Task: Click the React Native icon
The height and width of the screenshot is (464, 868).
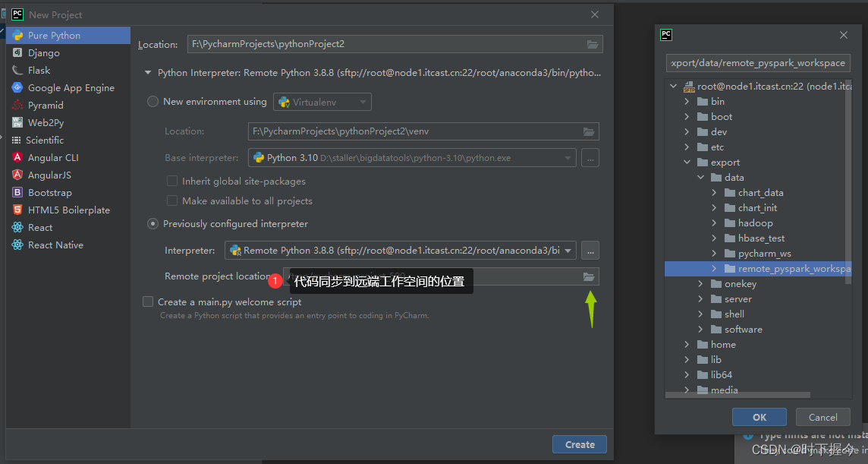Action: pos(17,245)
